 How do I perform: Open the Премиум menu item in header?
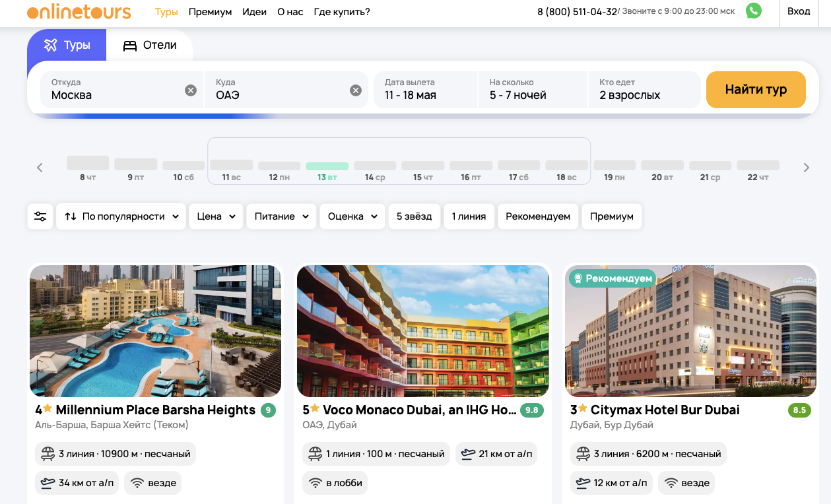[x=210, y=12]
